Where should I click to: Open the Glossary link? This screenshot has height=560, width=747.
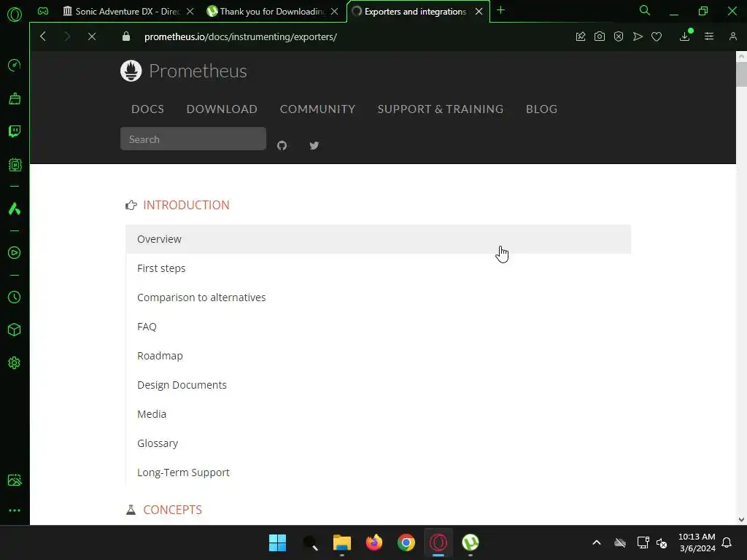click(379, 443)
